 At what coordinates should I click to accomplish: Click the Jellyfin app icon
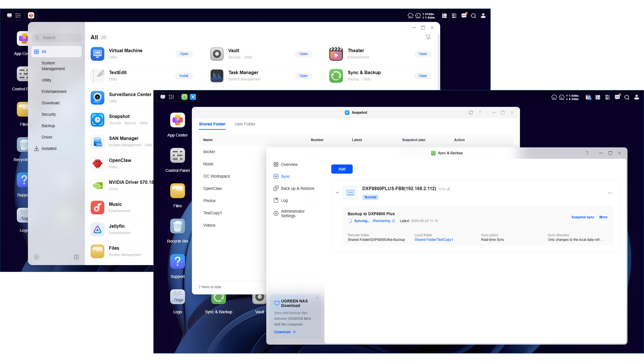click(97, 229)
